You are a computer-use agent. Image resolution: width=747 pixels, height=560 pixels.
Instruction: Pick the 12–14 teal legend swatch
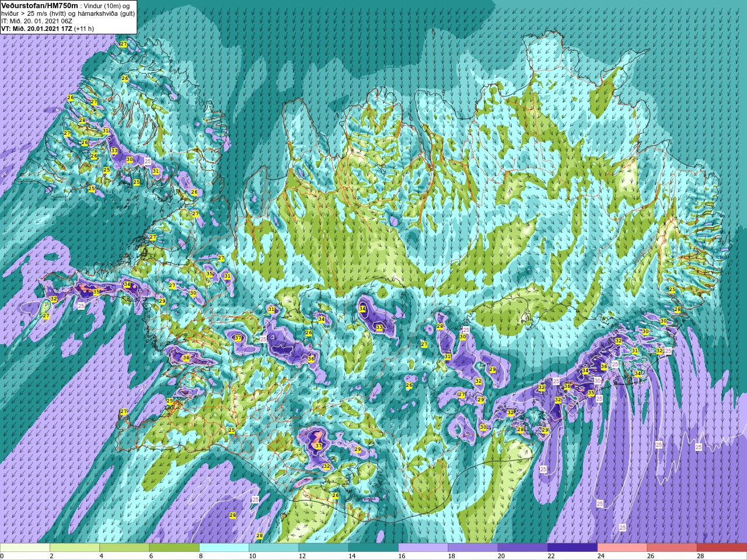(324, 548)
